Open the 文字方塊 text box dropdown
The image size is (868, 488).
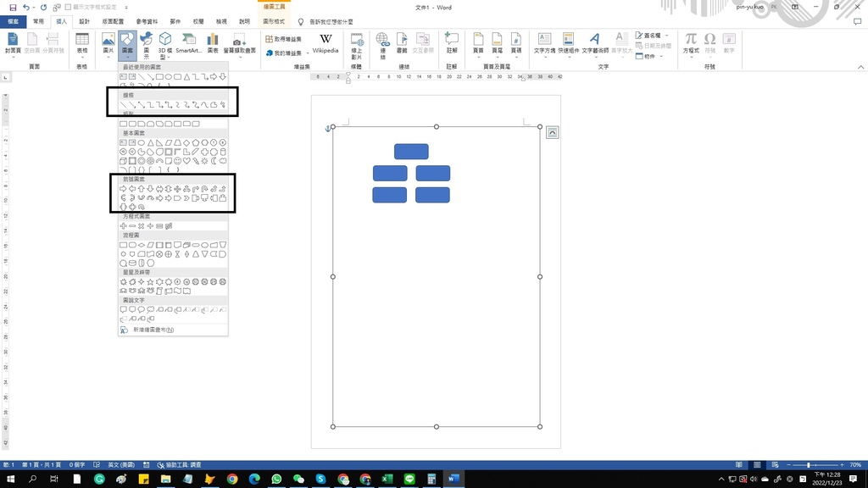click(x=544, y=46)
